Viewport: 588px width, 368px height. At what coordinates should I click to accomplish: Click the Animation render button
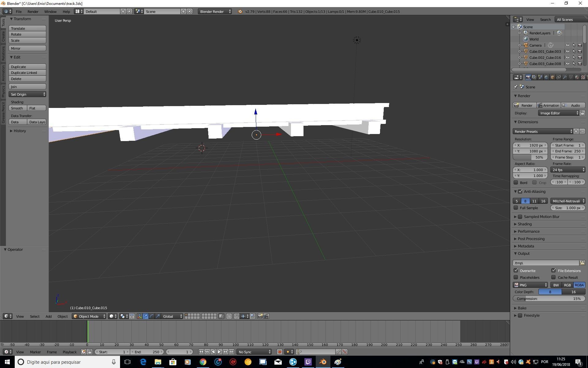pyautogui.click(x=548, y=105)
